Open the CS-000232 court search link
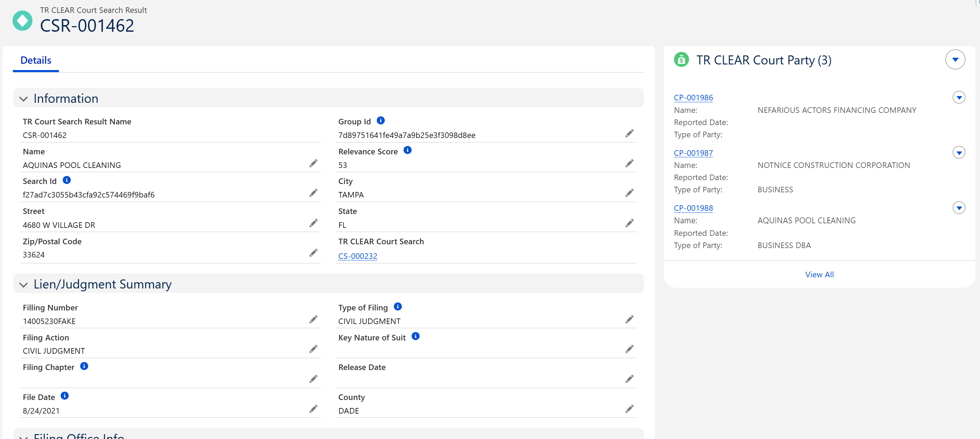This screenshot has height=439, width=980. tap(358, 256)
